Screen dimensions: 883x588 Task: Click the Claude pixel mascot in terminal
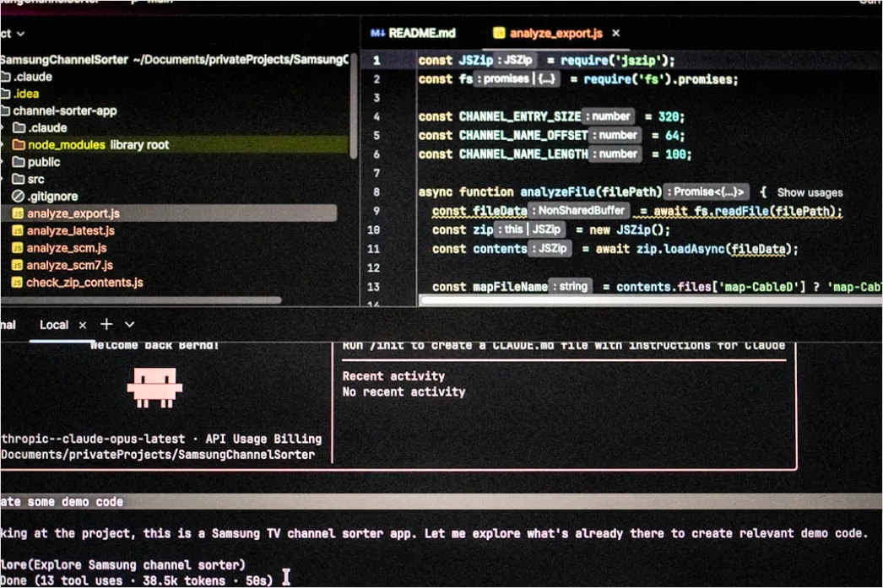(154, 387)
